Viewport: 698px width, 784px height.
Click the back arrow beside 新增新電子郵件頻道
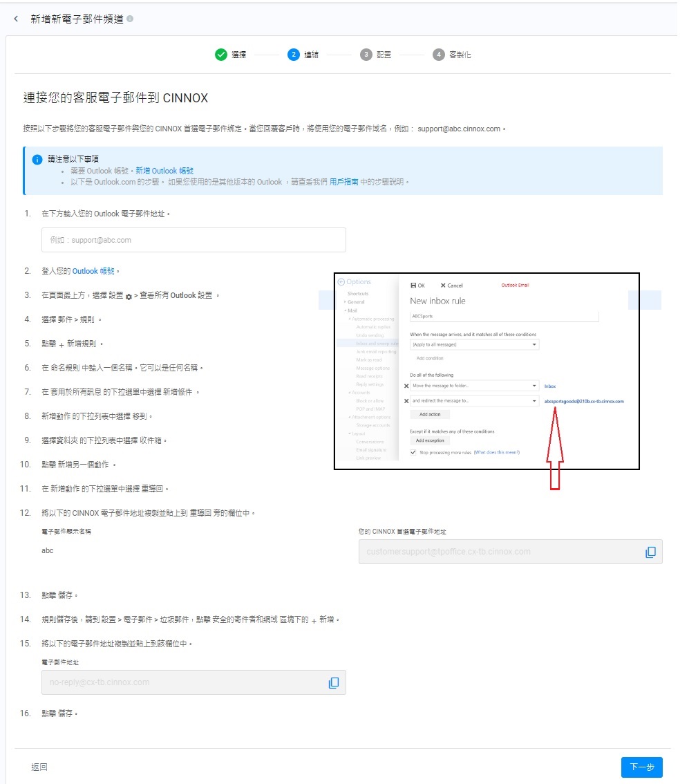[x=16, y=19]
